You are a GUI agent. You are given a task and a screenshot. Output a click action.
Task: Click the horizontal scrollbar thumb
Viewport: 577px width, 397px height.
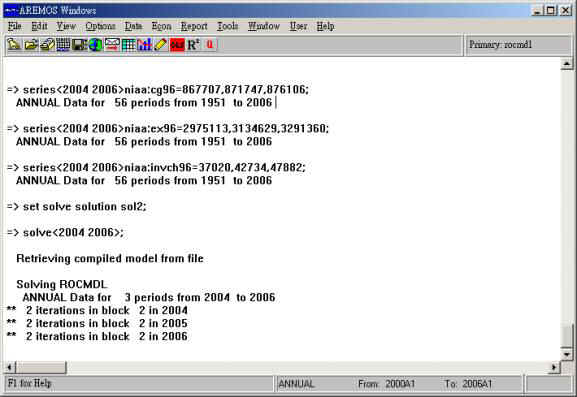[x=41, y=367]
